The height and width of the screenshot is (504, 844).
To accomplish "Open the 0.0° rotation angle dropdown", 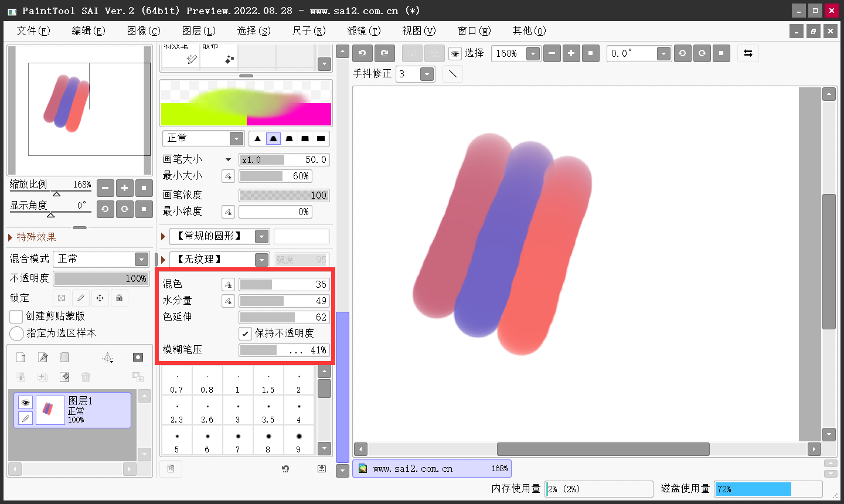I will [663, 54].
